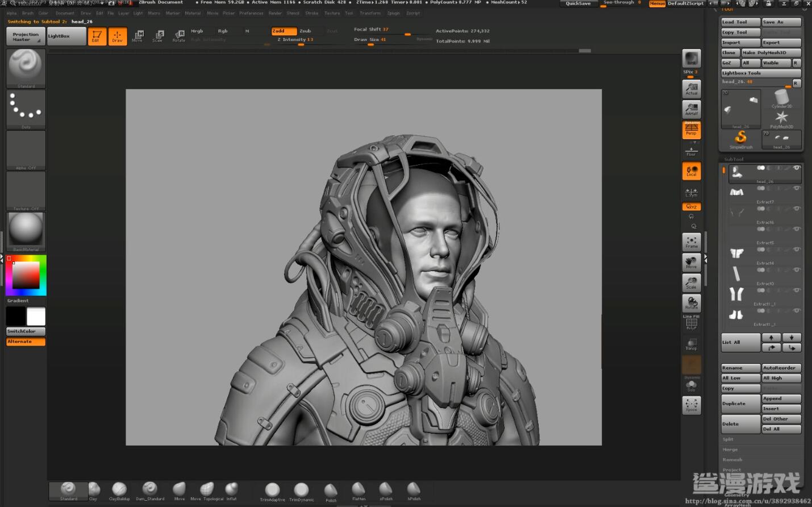The height and width of the screenshot is (507, 812).
Task: Open the Dots stroke type selector
Action: (26, 109)
